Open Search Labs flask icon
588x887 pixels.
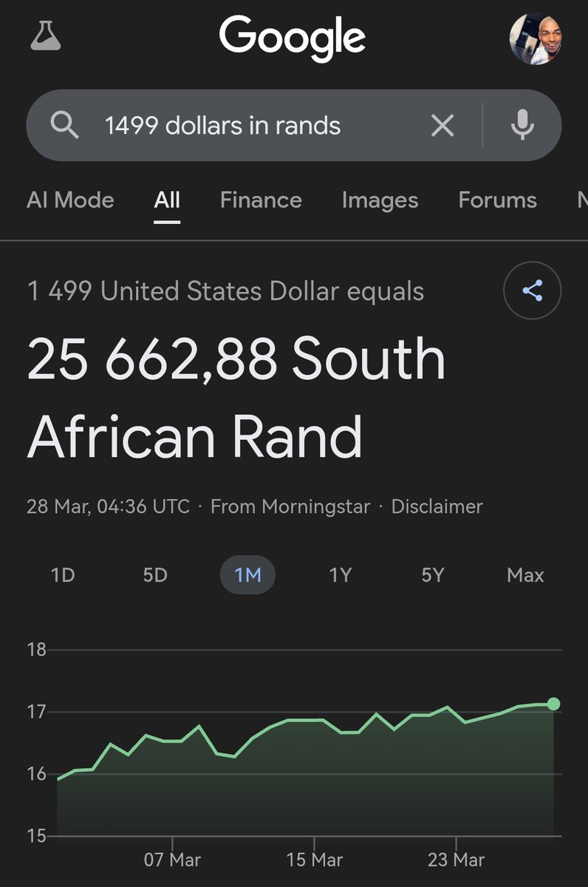click(x=46, y=36)
